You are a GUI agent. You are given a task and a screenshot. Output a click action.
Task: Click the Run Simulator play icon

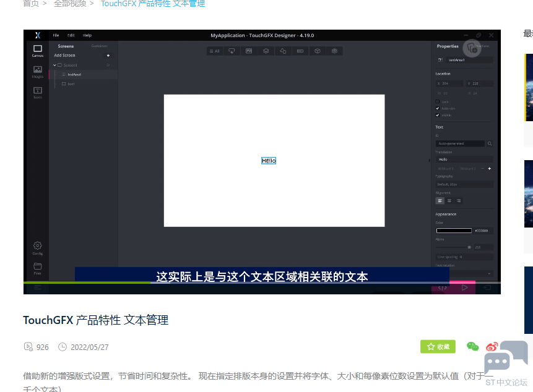tap(464, 288)
